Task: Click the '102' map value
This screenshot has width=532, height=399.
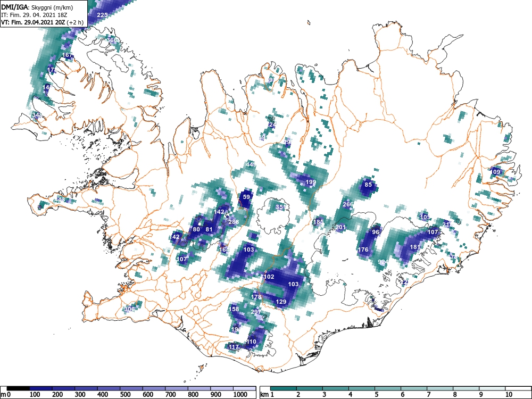Action: 269,277
